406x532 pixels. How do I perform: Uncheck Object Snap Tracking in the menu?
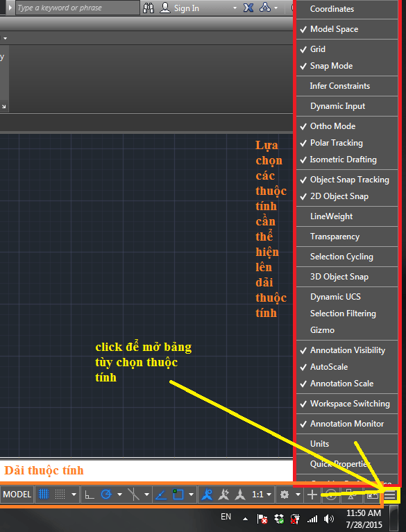pyautogui.click(x=347, y=180)
